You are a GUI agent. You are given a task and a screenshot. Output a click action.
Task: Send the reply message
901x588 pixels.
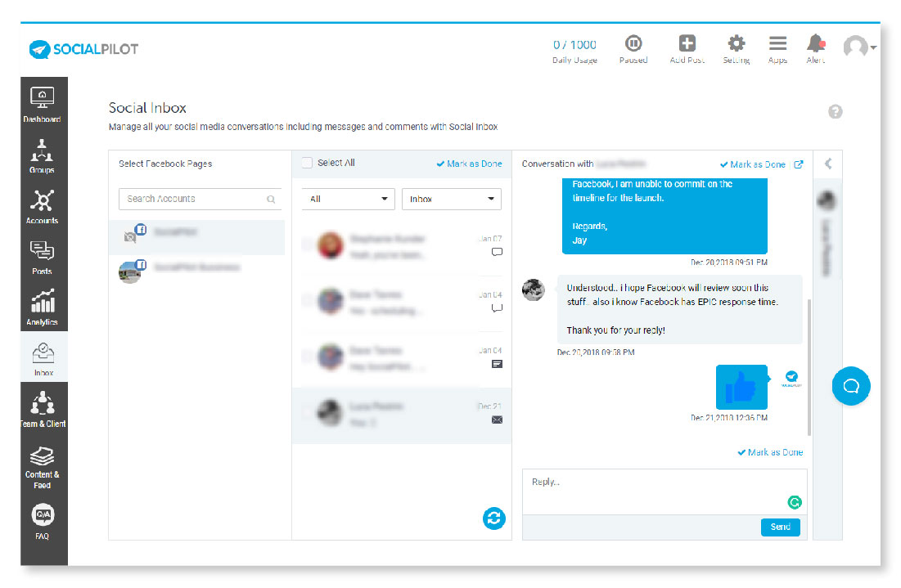(x=781, y=527)
